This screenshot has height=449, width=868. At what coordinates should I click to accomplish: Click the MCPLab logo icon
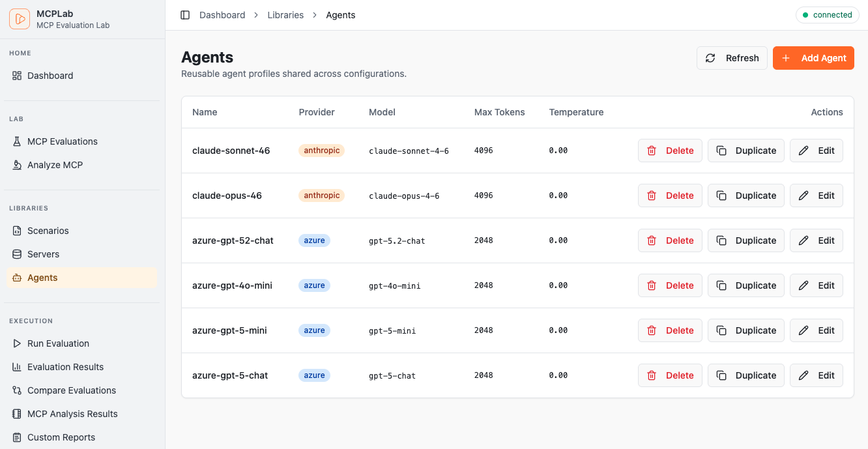pyautogui.click(x=19, y=19)
